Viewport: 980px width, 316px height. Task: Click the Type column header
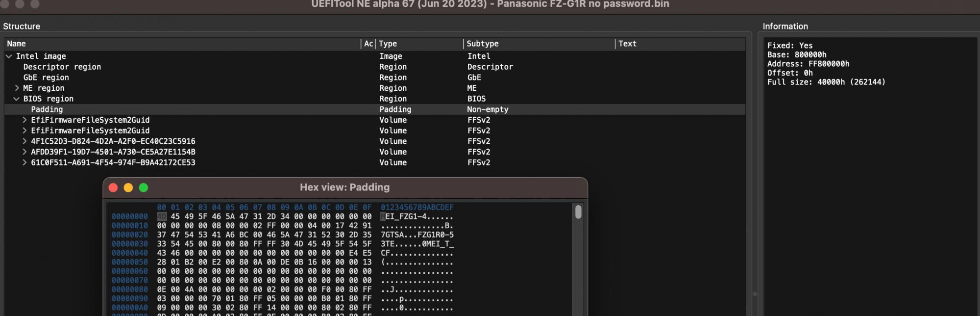point(419,44)
